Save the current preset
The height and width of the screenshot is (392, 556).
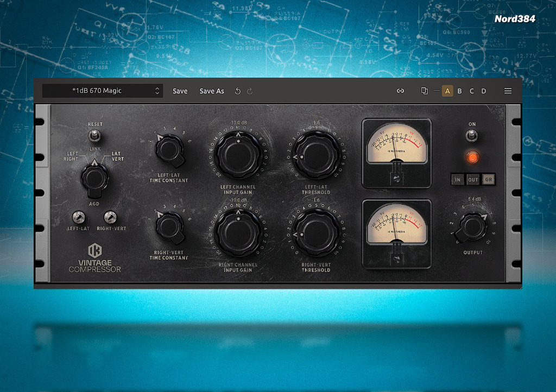tap(180, 91)
